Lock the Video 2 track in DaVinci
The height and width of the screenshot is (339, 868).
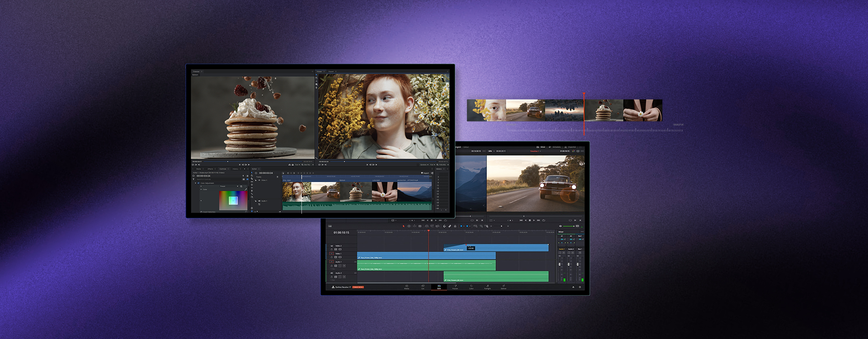pyautogui.click(x=331, y=250)
